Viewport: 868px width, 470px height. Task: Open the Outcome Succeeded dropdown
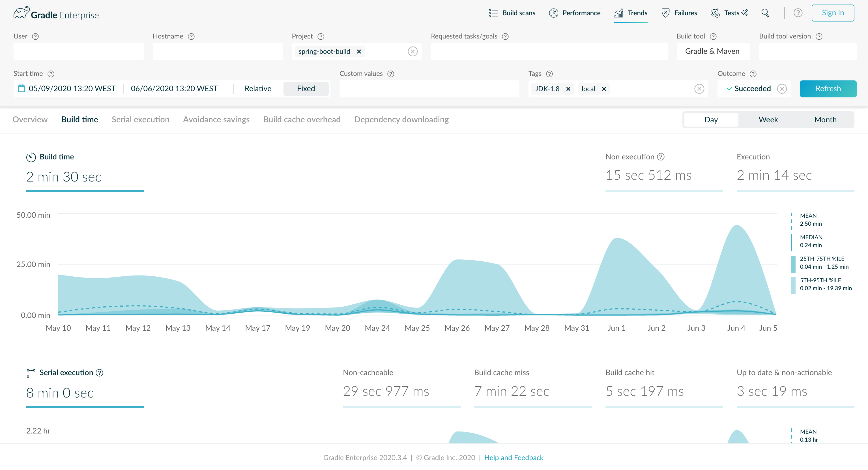748,89
